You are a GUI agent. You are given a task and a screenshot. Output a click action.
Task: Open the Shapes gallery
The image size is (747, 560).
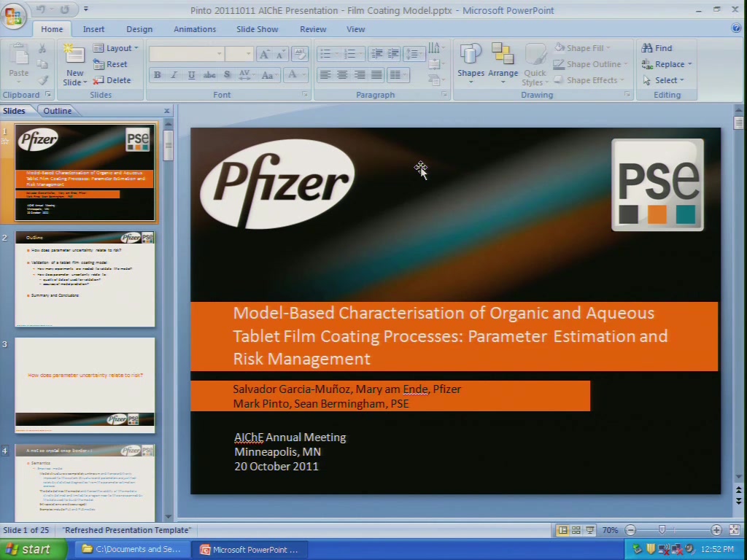[471, 63]
